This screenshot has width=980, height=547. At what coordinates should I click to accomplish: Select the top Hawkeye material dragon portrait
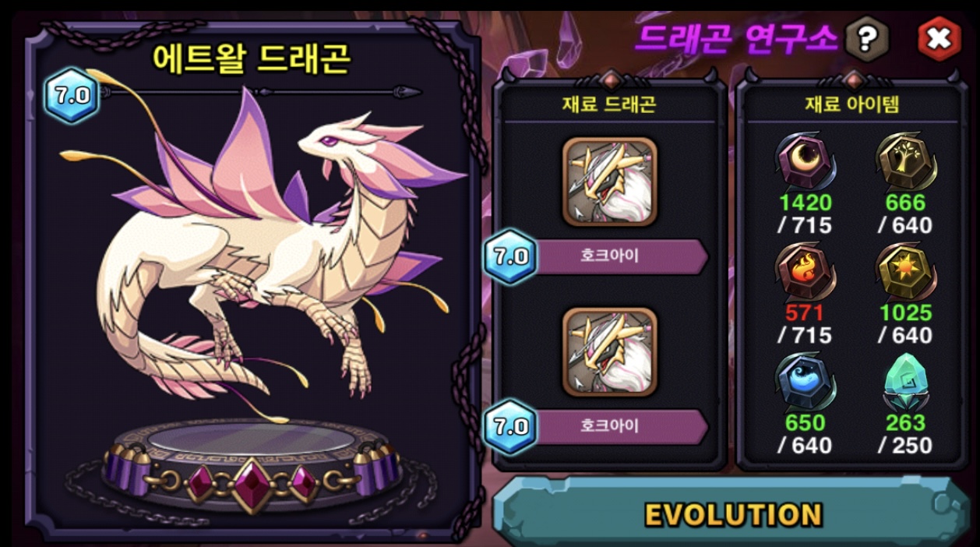point(610,182)
